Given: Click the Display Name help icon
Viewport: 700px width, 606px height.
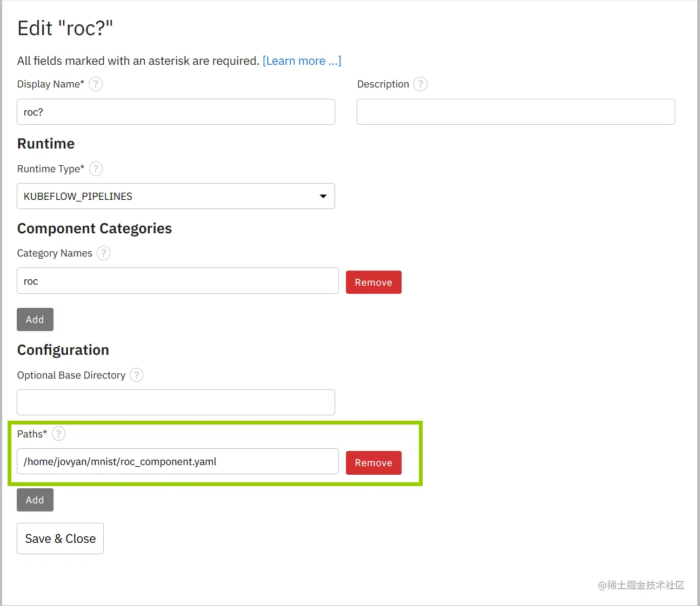Looking at the screenshot, I should [x=96, y=84].
